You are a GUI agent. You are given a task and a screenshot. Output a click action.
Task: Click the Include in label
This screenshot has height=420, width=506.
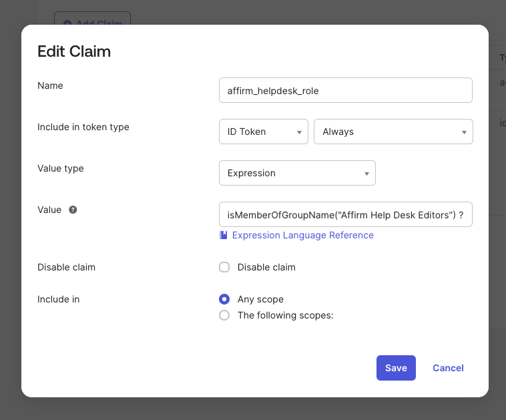pyautogui.click(x=58, y=299)
